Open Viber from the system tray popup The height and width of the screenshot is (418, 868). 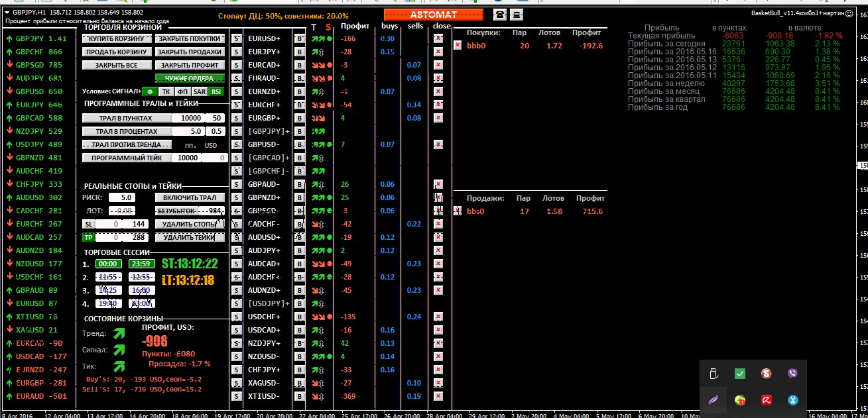(792, 374)
